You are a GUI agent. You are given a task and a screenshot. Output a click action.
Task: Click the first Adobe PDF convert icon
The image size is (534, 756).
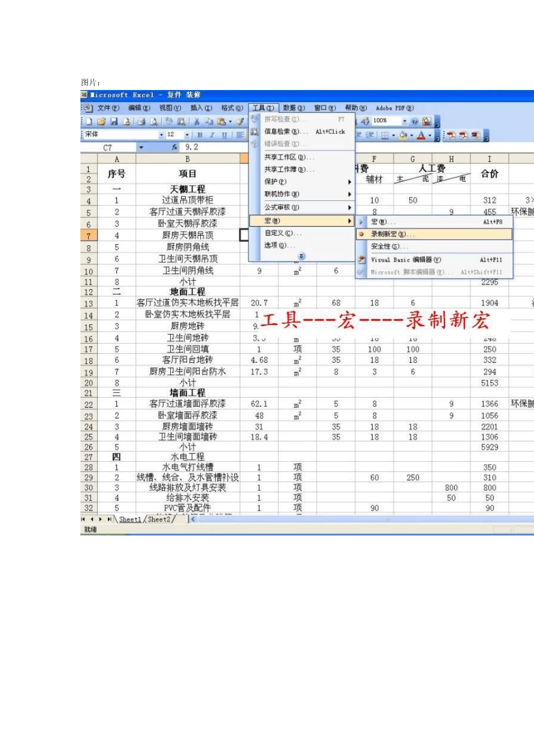tap(451, 135)
